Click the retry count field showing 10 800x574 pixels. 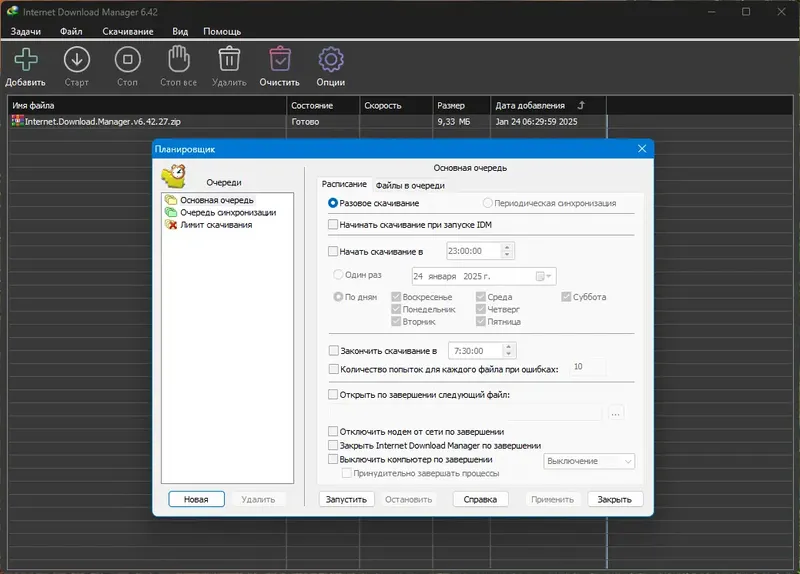[588, 367]
